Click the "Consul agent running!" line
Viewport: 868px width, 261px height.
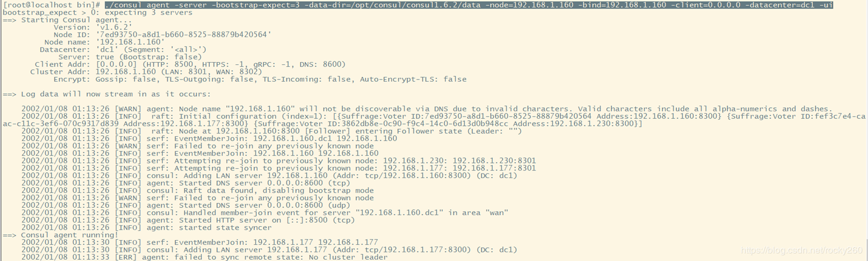pyautogui.click(x=70, y=235)
